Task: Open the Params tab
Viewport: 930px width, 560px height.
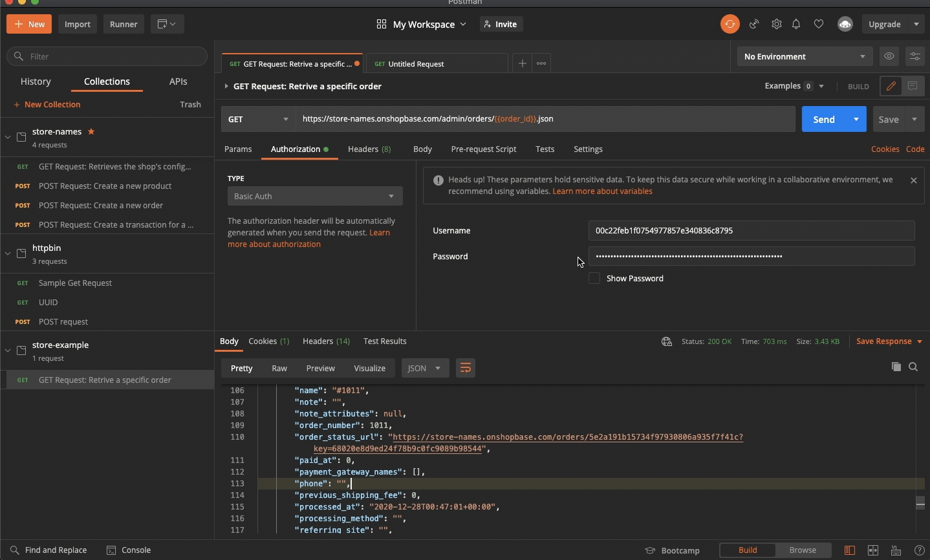Action: pos(238,149)
